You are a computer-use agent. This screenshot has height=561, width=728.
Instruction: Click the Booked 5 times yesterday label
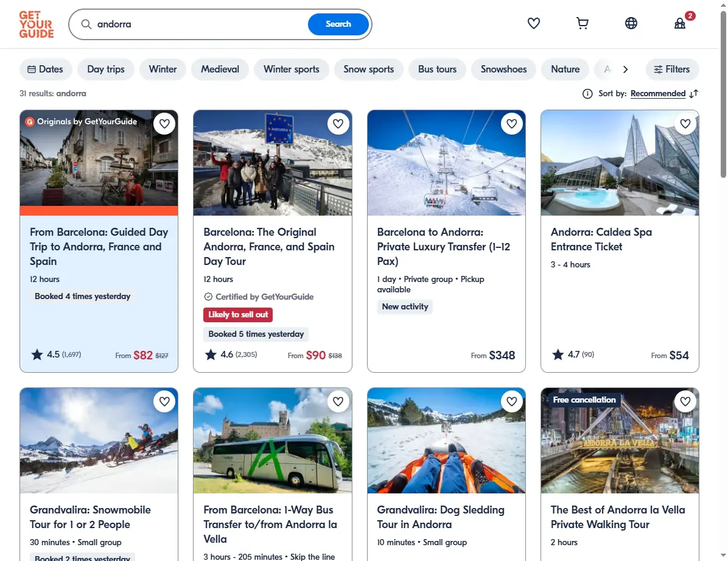point(256,334)
